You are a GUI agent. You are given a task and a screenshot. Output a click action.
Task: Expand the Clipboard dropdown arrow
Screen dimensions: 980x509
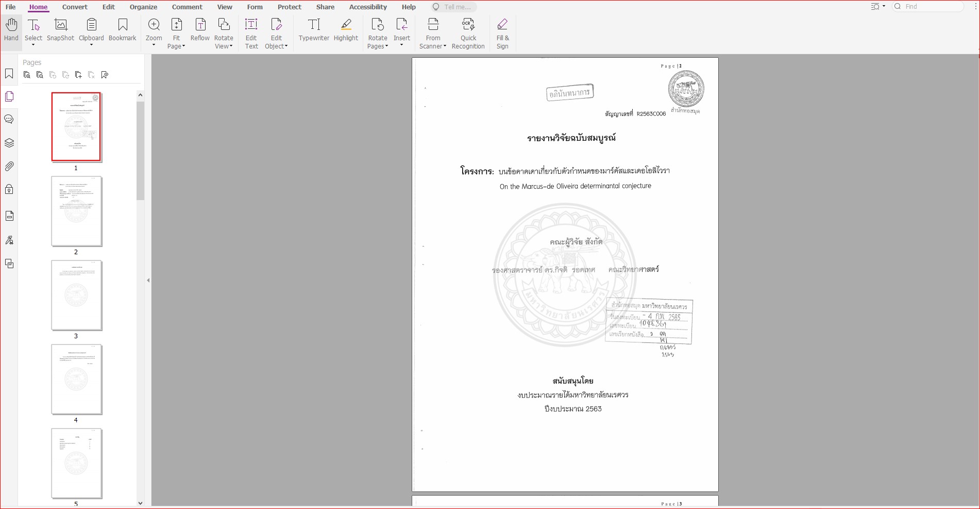(91, 45)
